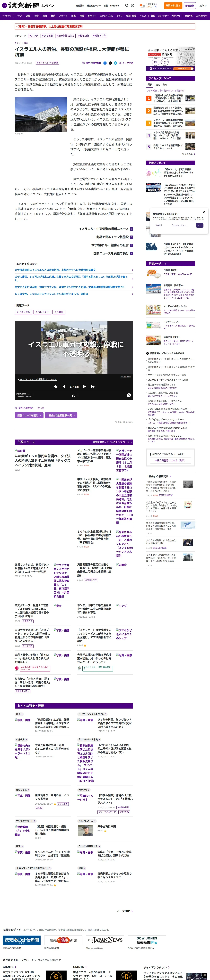
Task: Click the 長野県庁 building photo
Action: [x=41, y=114]
